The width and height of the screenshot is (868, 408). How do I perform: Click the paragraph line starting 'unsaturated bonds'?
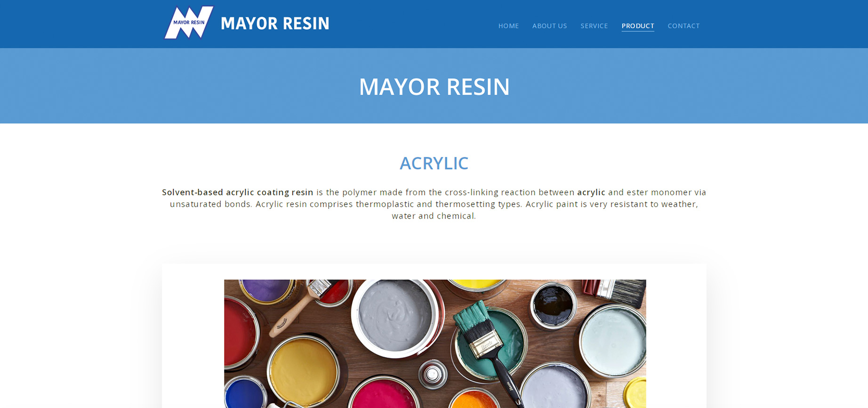[434, 204]
